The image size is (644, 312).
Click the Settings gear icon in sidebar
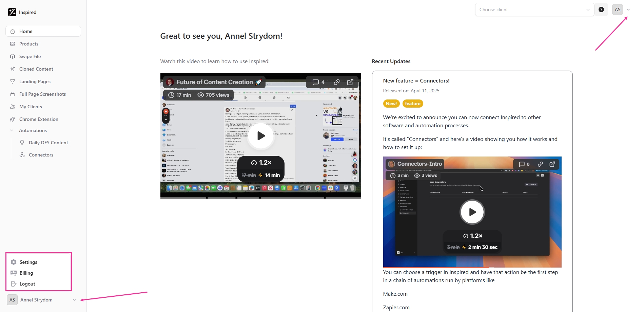tap(14, 262)
